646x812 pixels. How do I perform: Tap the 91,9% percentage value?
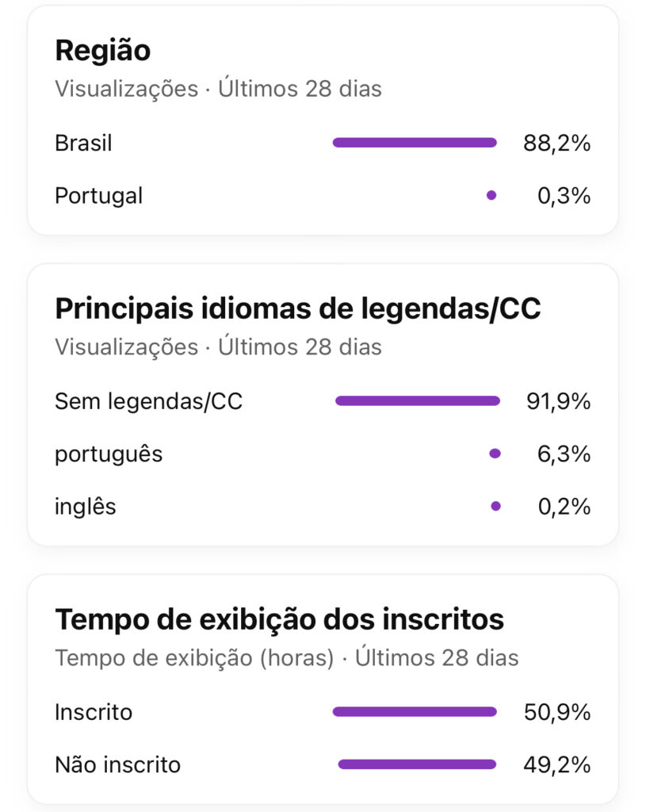pos(558,401)
